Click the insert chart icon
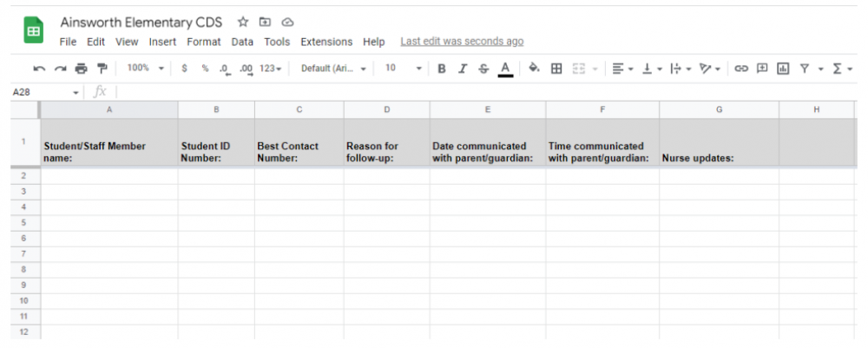This screenshot has width=868, height=348. [x=783, y=69]
